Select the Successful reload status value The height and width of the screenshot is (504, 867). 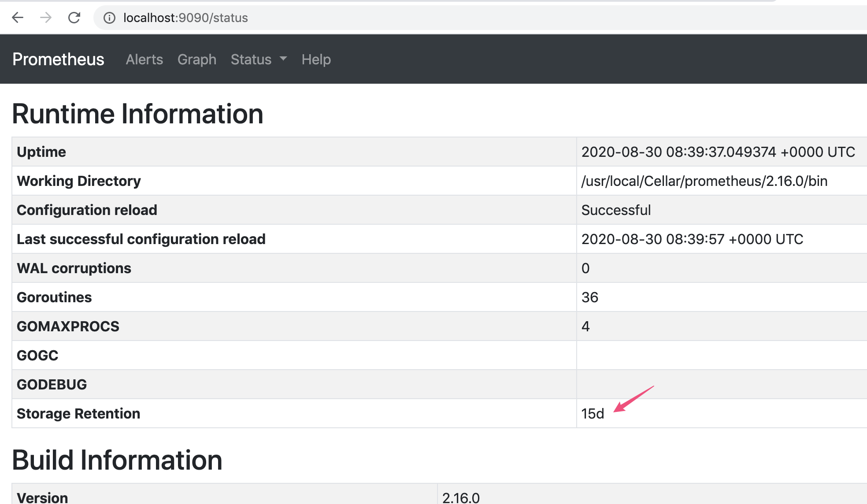[616, 210]
